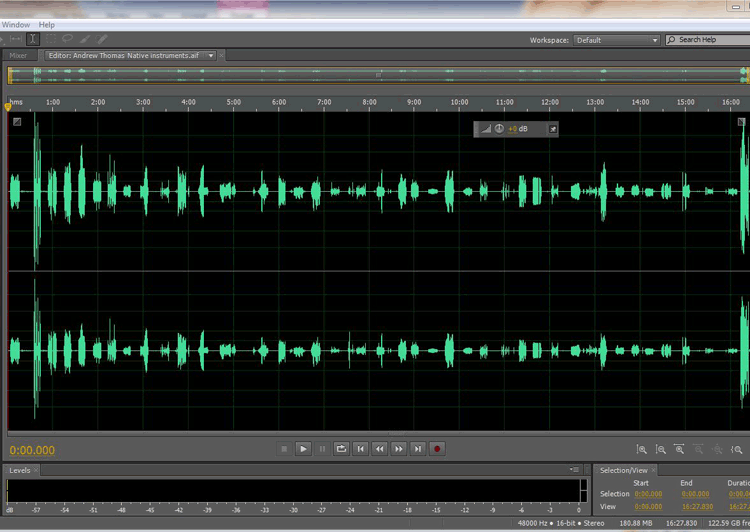Click the Play button in transport controls
Screen dimensions: 750x532
pos(303,449)
